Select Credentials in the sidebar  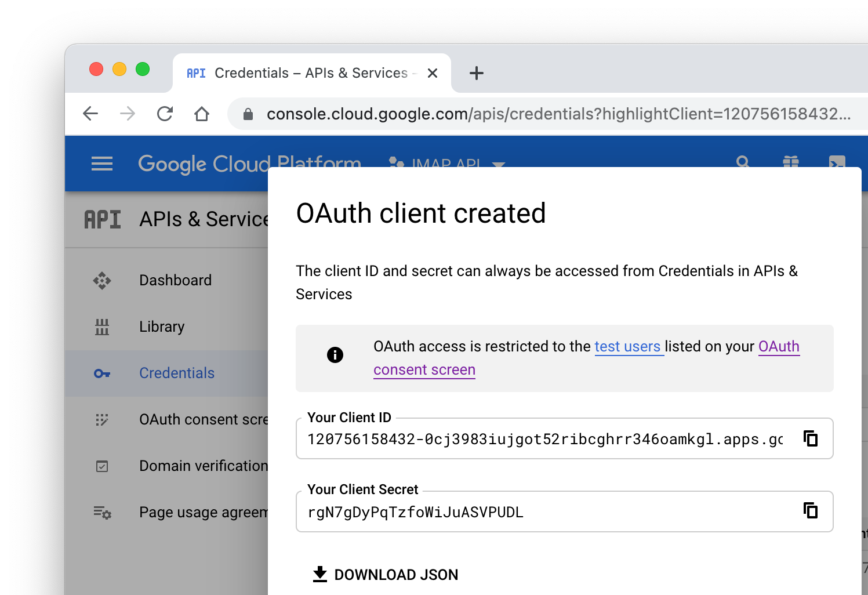tap(167, 373)
